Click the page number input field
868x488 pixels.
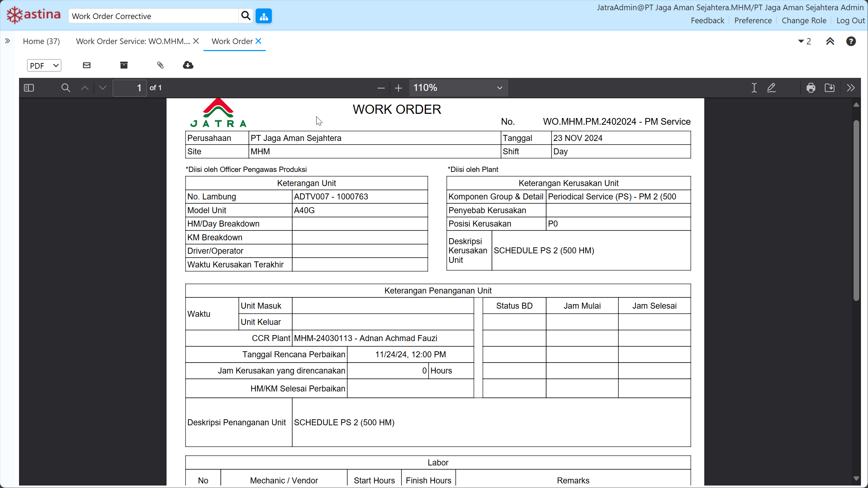click(x=130, y=88)
